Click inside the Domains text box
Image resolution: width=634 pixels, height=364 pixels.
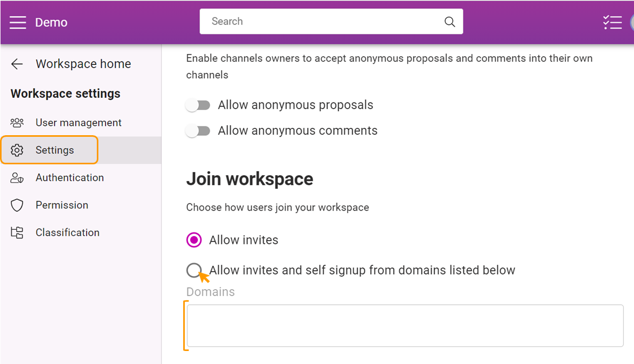coord(404,326)
